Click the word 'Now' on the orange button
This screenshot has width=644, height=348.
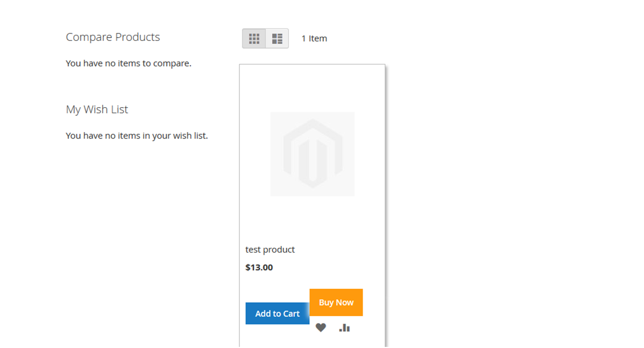[x=344, y=302]
